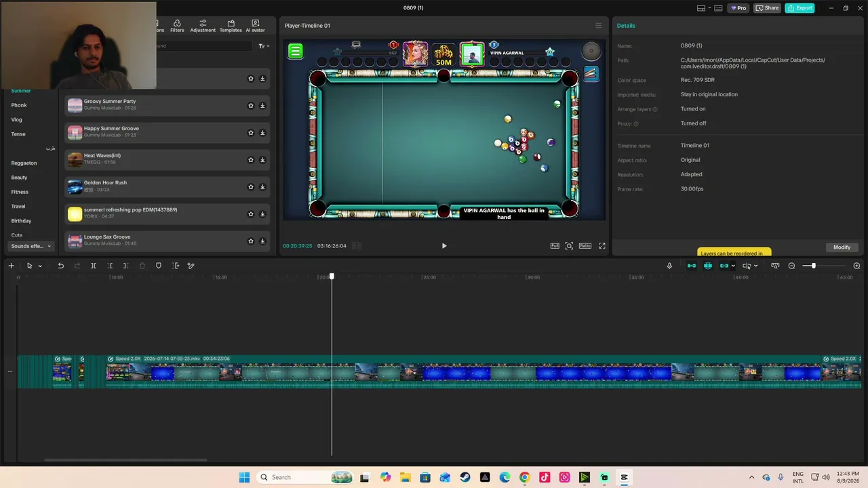Open the pointer tool mode dropdown
Image resolution: width=868 pixels, height=488 pixels.
[40, 266]
